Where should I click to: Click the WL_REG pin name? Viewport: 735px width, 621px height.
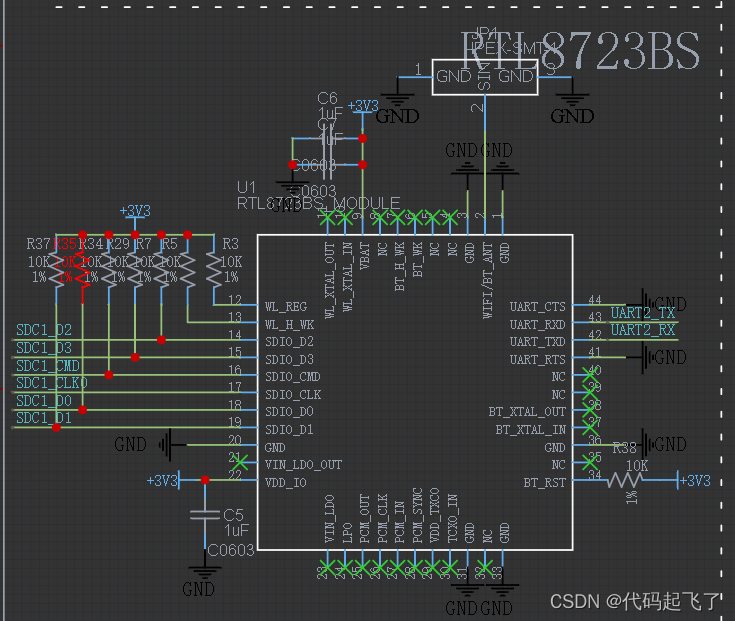pyautogui.click(x=286, y=307)
